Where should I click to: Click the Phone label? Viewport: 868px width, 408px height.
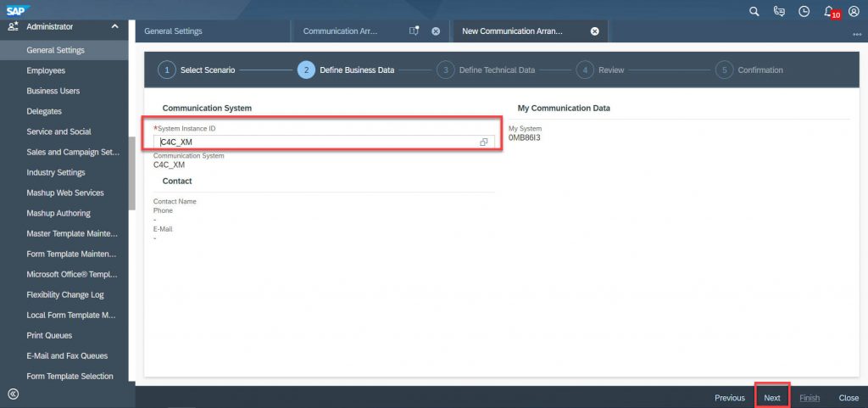click(163, 210)
